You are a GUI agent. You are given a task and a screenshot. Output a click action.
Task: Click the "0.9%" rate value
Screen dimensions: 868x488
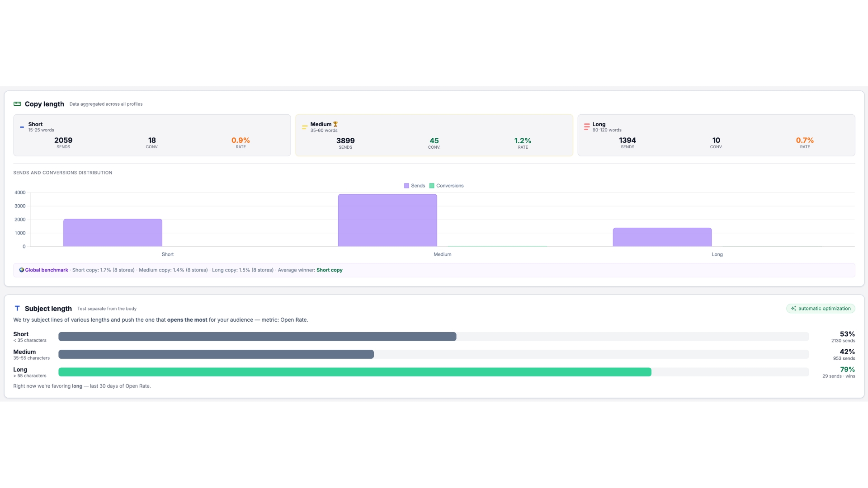(x=241, y=141)
